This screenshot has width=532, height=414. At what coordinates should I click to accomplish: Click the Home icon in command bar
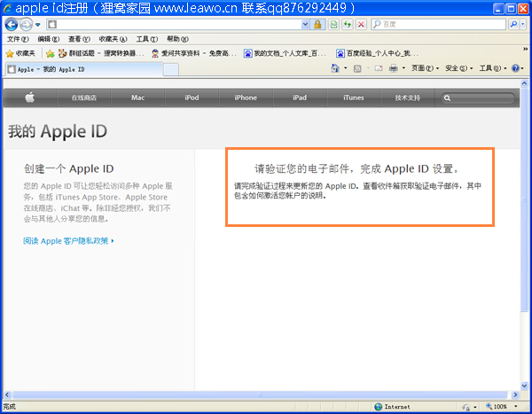tap(335, 68)
